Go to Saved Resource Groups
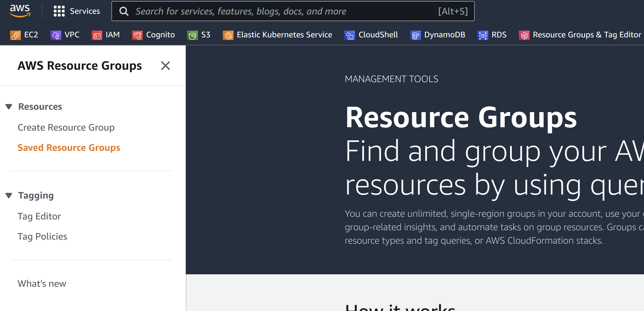The width and height of the screenshot is (644, 311). 69,148
